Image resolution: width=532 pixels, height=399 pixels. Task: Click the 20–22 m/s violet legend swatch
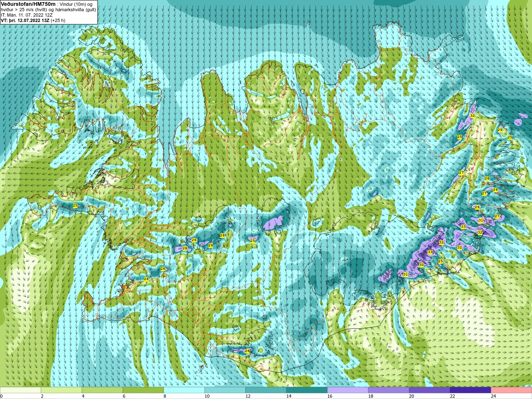click(430, 390)
